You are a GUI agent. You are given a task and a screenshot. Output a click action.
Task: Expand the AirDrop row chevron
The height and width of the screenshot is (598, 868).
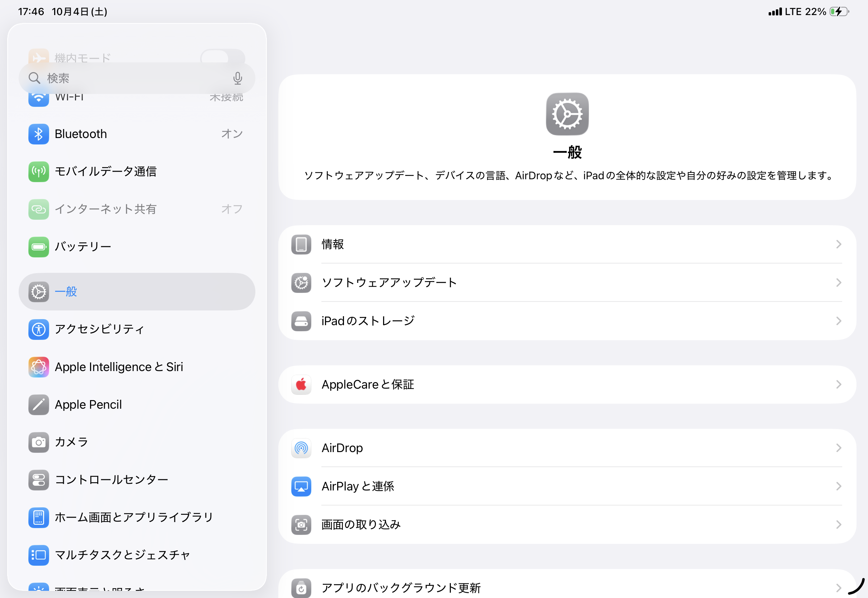coord(839,448)
